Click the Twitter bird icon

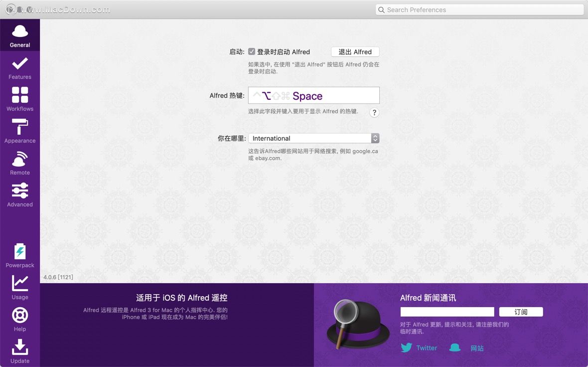(406, 348)
